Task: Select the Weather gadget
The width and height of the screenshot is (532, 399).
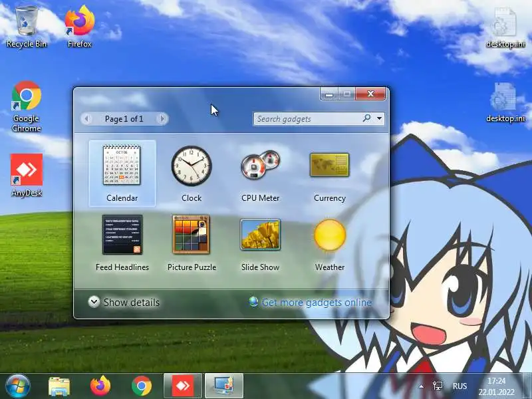Action: click(329, 243)
